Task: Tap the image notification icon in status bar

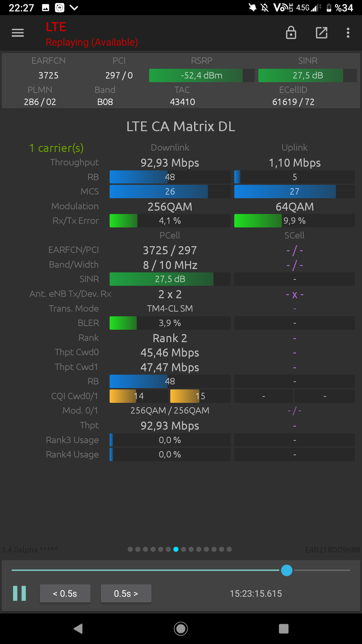Action: 46,8
